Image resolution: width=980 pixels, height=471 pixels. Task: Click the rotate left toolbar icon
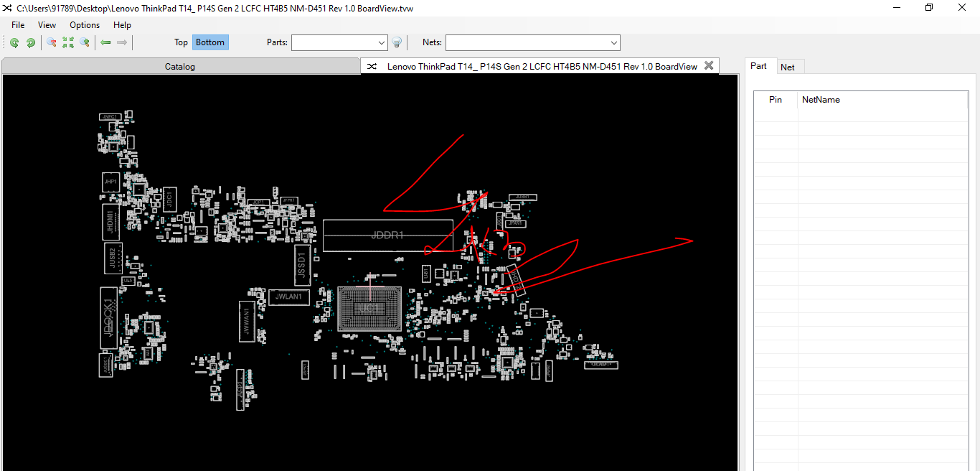tap(14, 42)
